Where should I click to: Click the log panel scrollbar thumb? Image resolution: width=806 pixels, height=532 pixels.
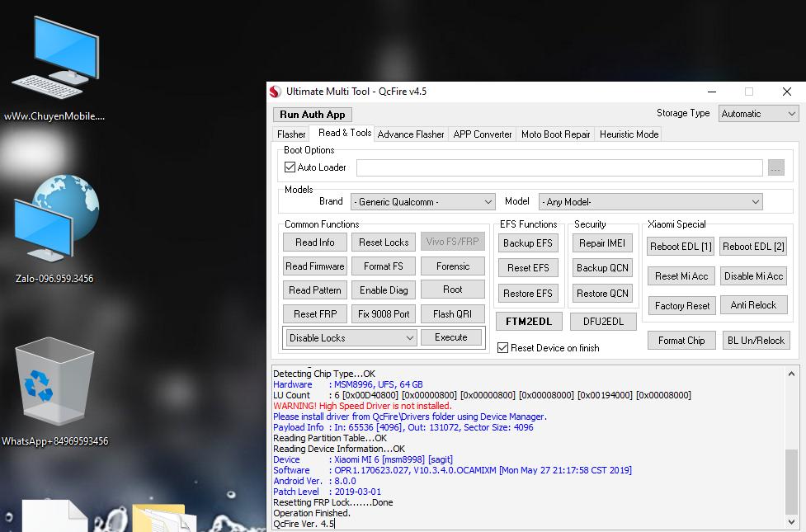791,481
